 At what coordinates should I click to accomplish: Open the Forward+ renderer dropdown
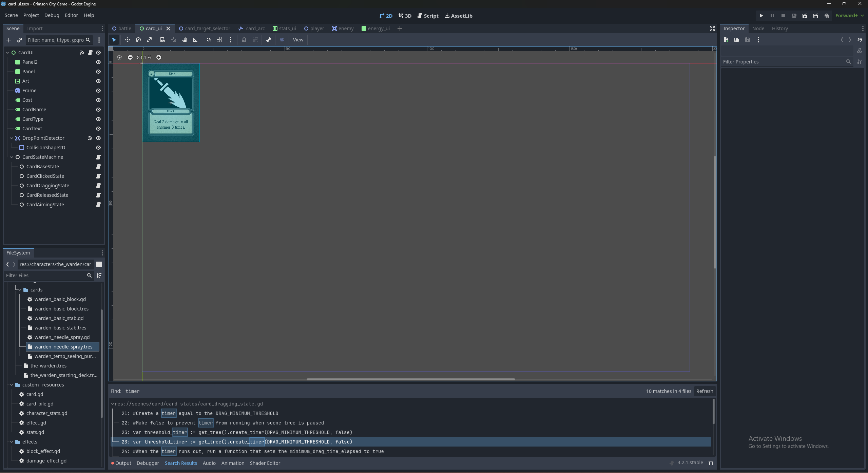[x=849, y=16]
